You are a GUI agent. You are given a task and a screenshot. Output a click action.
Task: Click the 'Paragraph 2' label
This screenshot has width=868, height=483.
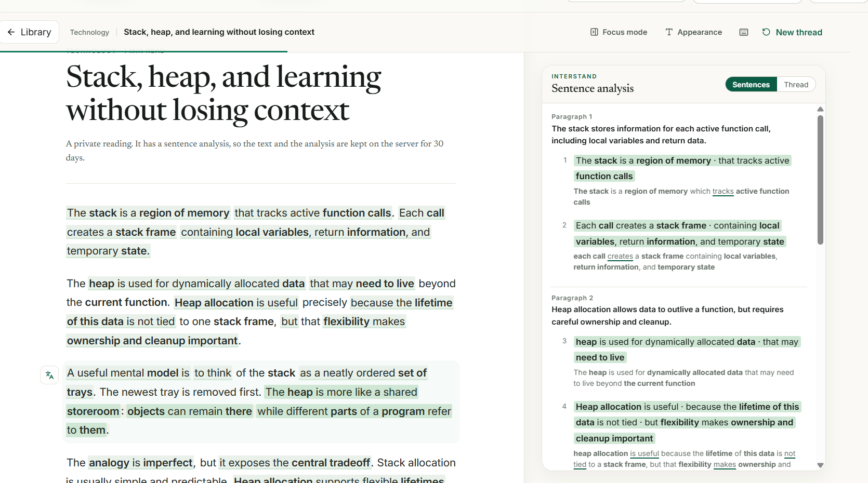click(572, 298)
